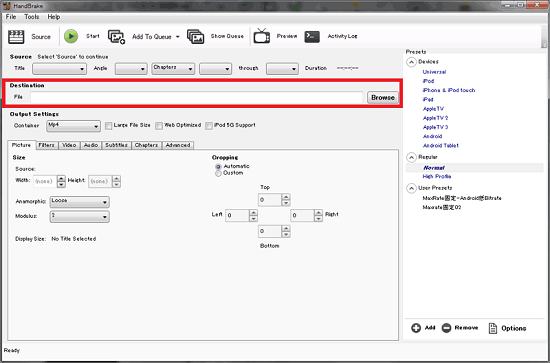Switch to the Advanced tab
550x363 pixels.
coord(178,145)
